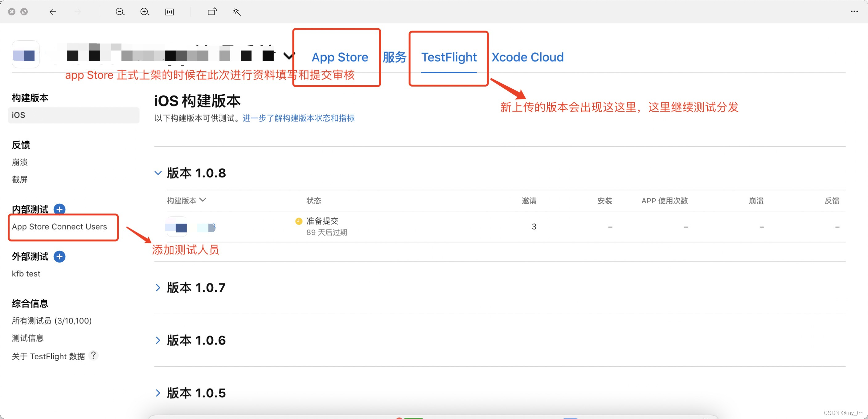Open 测试信息 in sidebar
Screen dimensions: 868x419
tap(28, 338)
